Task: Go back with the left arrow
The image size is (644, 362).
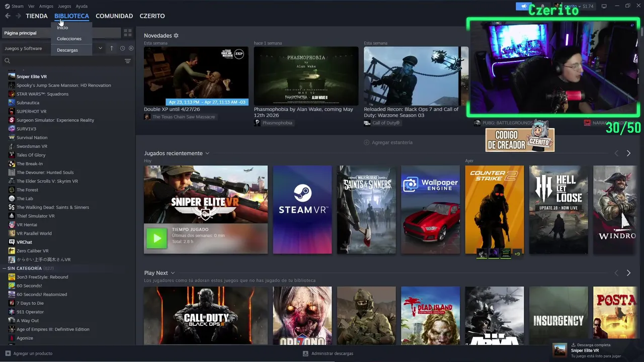Action: point(8,16)
